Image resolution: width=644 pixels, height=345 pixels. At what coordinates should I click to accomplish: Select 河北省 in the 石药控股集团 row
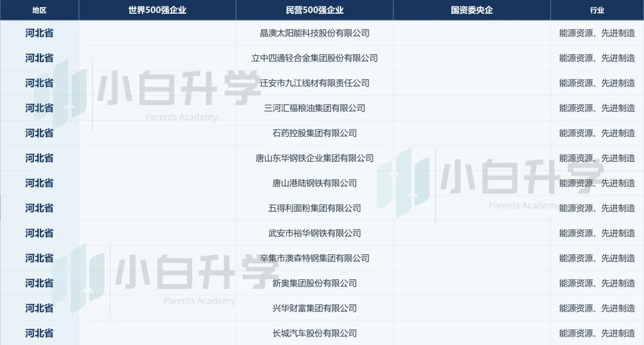[x=39, y=133]
